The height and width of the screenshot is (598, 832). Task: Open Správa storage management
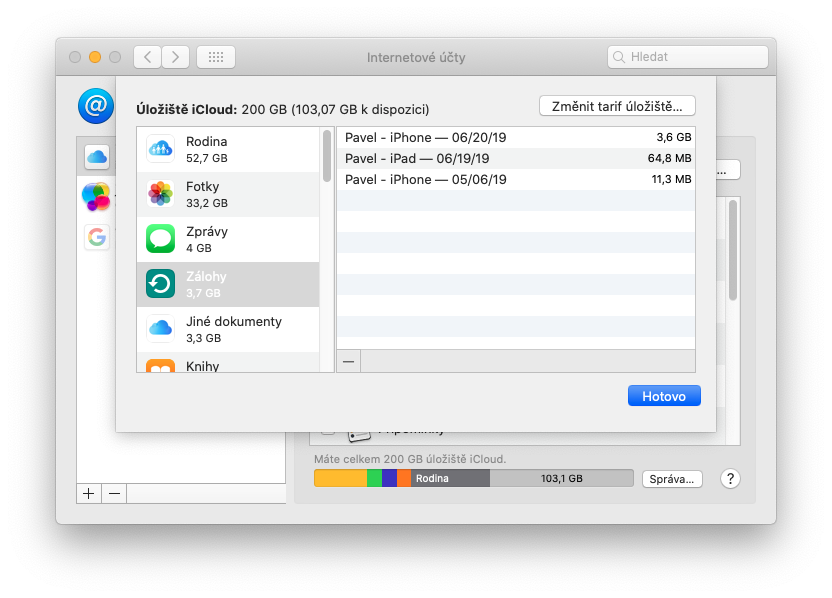[x=672, y=479]
